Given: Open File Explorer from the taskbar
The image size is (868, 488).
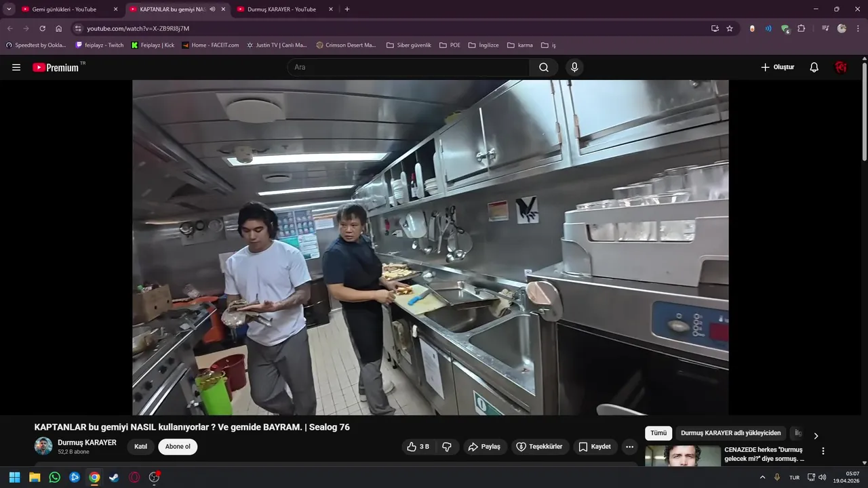Looking at the screenshot, I should (x=35, y=477).
